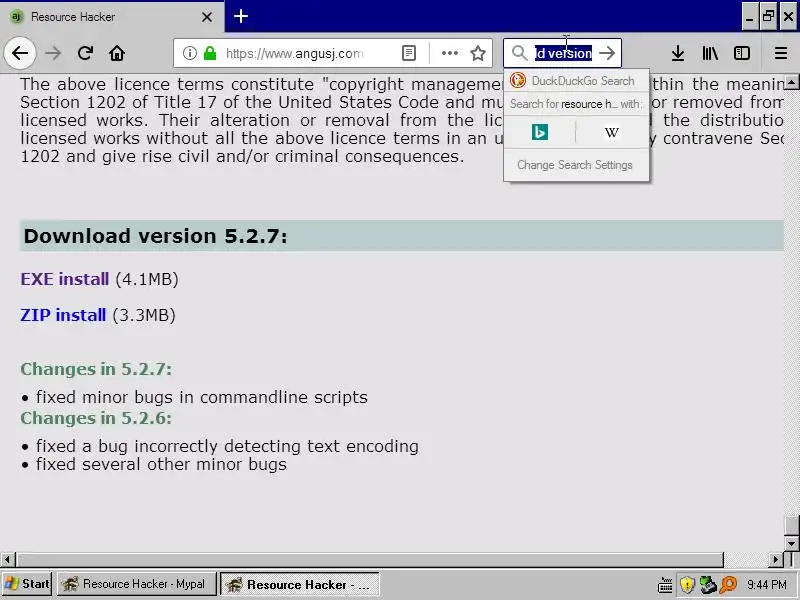
Task: Show site information for angusj.com
Action: pos(189,53)
